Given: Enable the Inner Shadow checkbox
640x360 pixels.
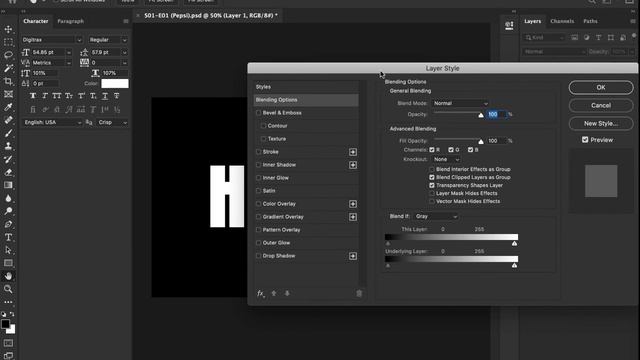Looking at the screenshot, I should (258, 165).
